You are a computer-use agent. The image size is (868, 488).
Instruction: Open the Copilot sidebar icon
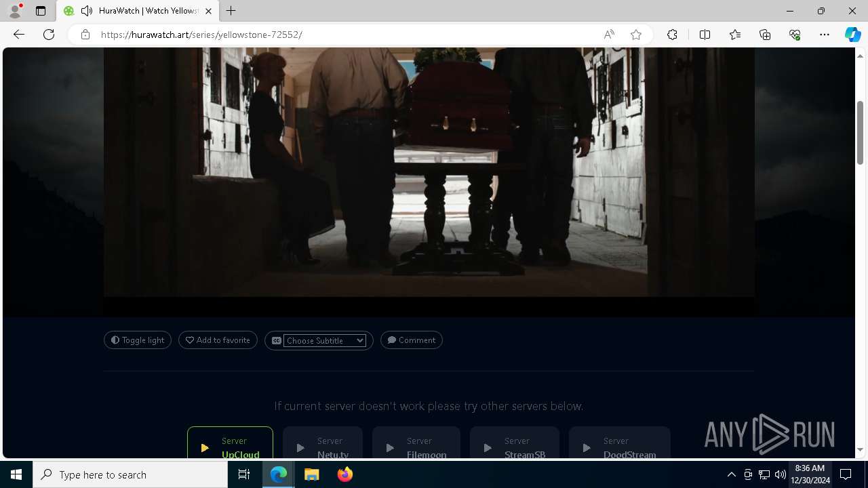pyautogui.click(x=852, y=35)
